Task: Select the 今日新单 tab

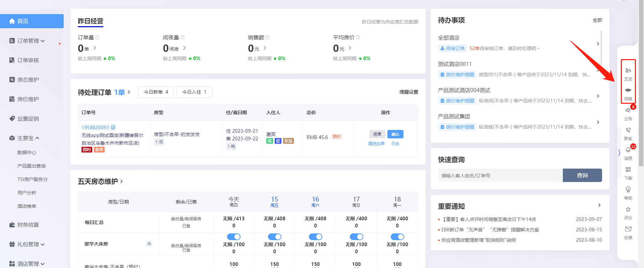Action: 156,92
